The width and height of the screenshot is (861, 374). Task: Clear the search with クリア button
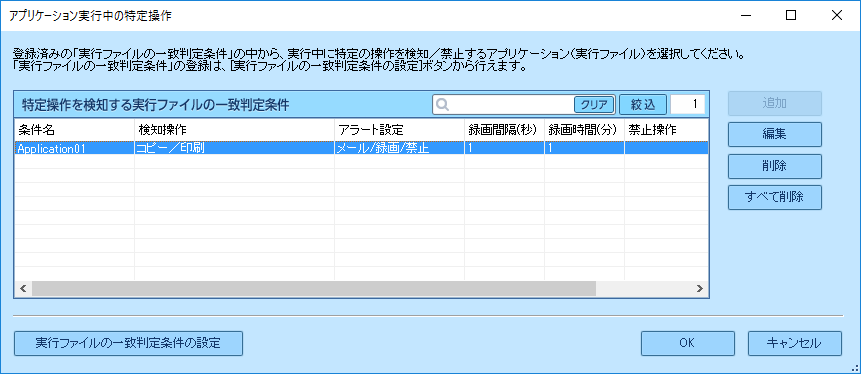(594, 104)
